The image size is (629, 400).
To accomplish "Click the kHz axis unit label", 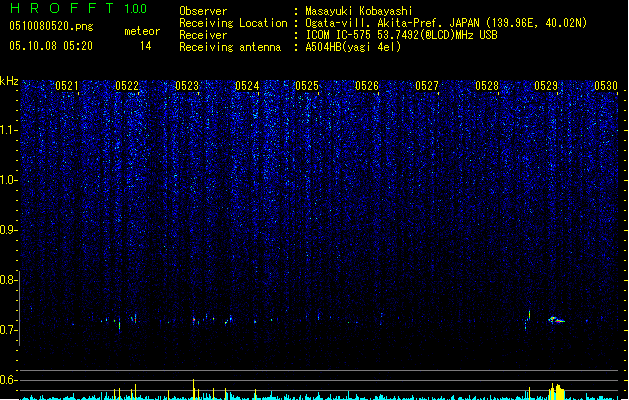I will [9, 81].
